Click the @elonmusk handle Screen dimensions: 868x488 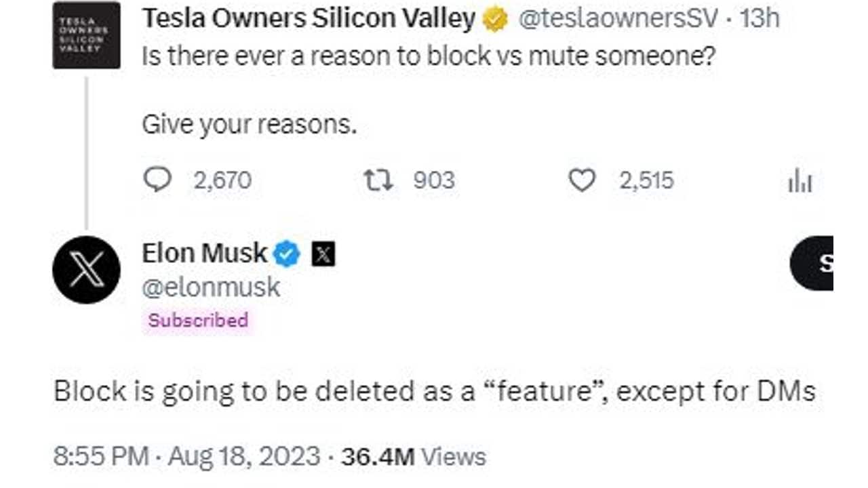[211, 287]
